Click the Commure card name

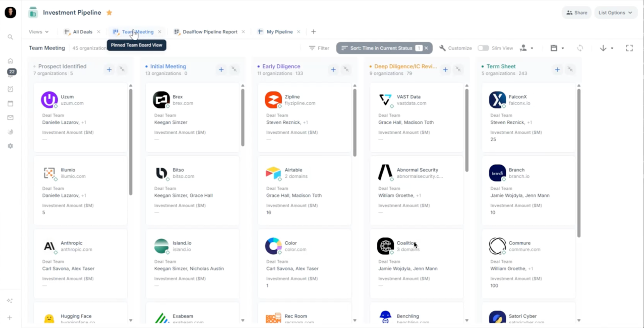tap(520, 243)
